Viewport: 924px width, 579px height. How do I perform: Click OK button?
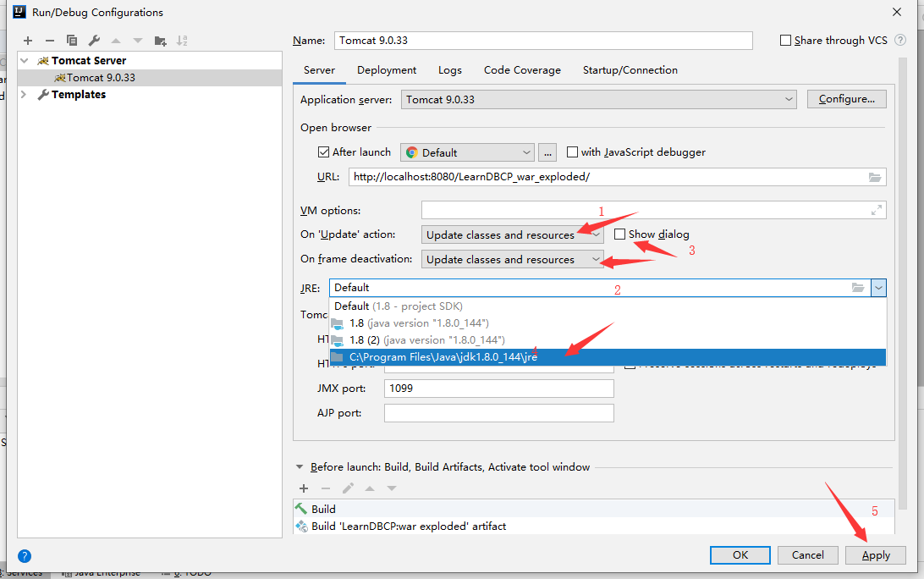(x=740, y=554)
